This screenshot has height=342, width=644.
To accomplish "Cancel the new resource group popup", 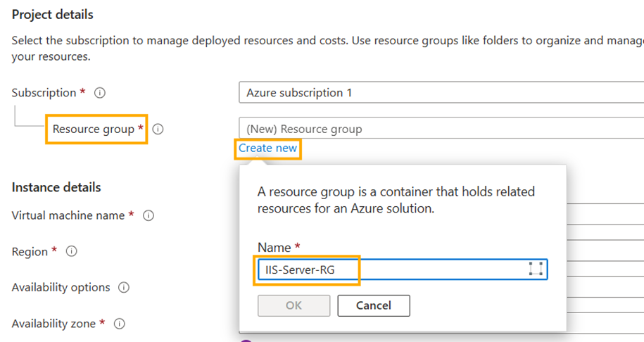I will coord(373,305).
